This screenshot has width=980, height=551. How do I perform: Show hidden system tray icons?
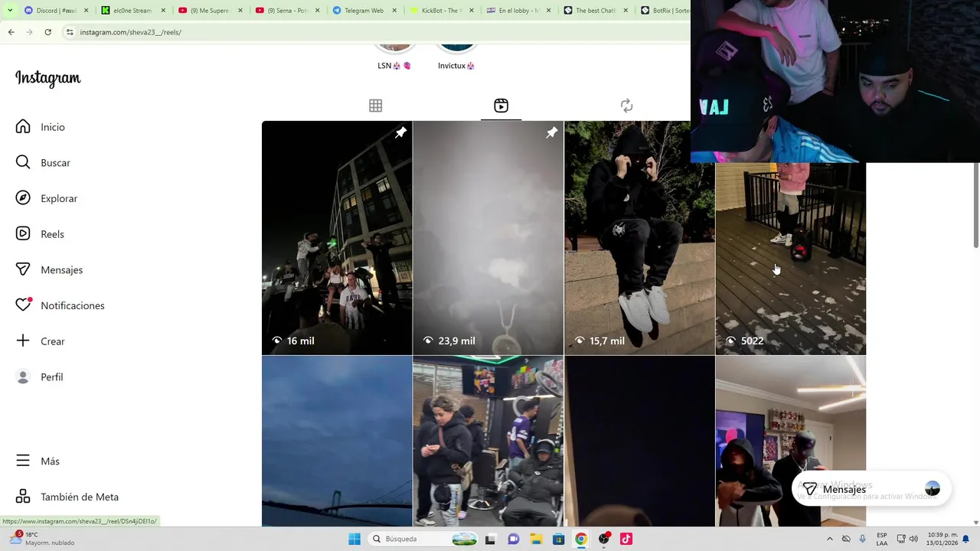coord(829,539)
